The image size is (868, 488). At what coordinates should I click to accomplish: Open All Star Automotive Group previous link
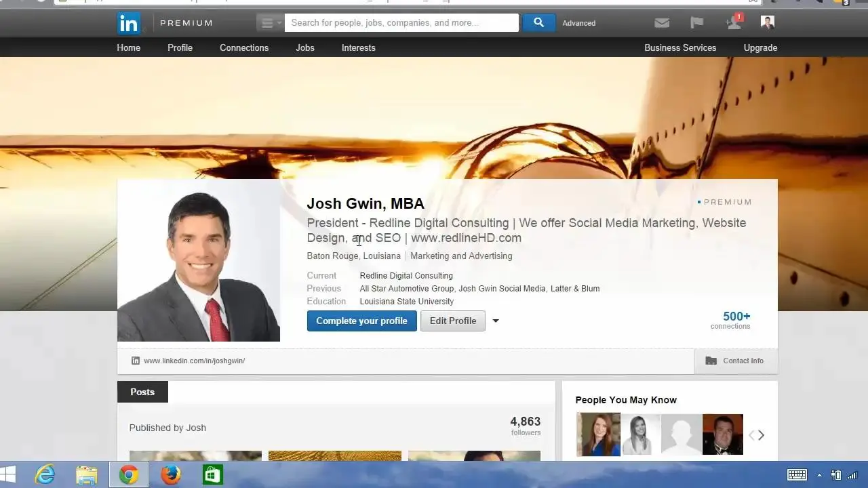coord(407,288)
